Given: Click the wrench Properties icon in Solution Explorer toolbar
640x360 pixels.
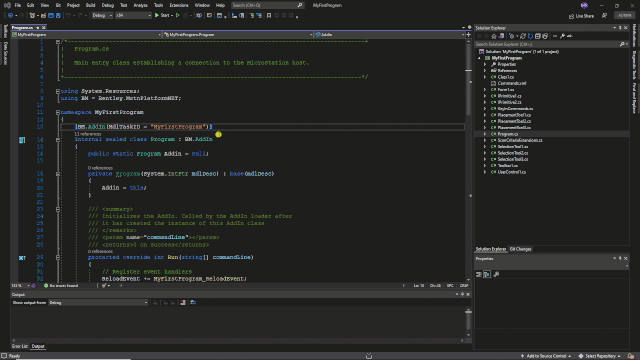Looking at the screenshot, I should coord(562,36).
